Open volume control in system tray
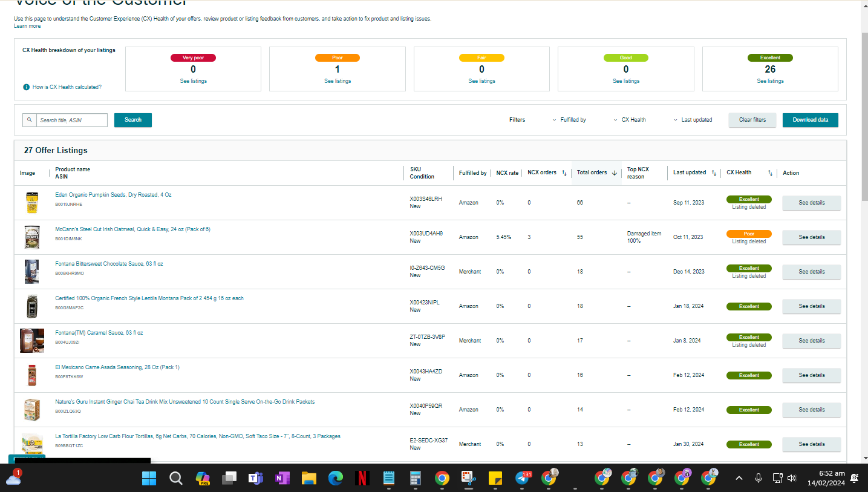 792,478
